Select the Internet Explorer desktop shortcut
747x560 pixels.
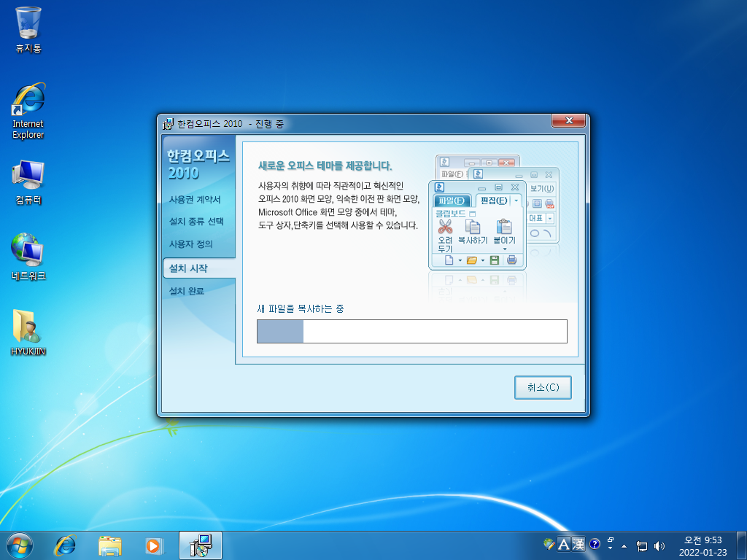[28, 112]
